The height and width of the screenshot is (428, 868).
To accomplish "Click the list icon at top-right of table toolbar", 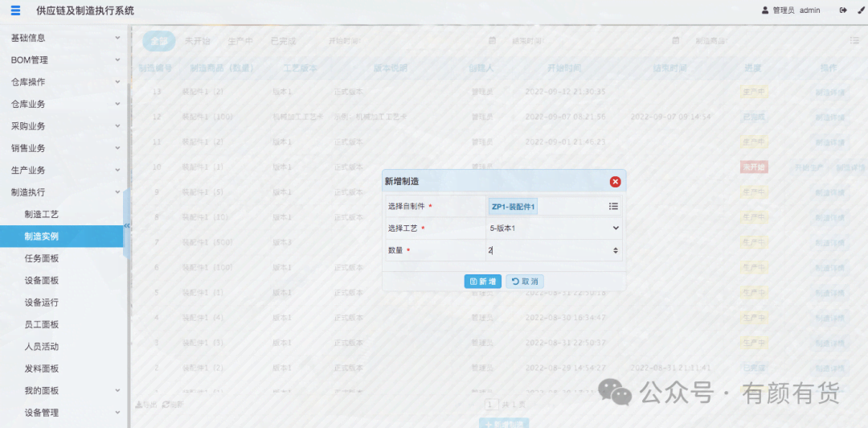I will pos(854,40).
